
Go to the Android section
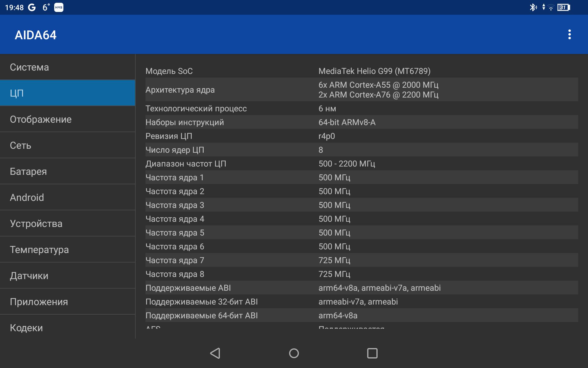click(x=67, y=197)
